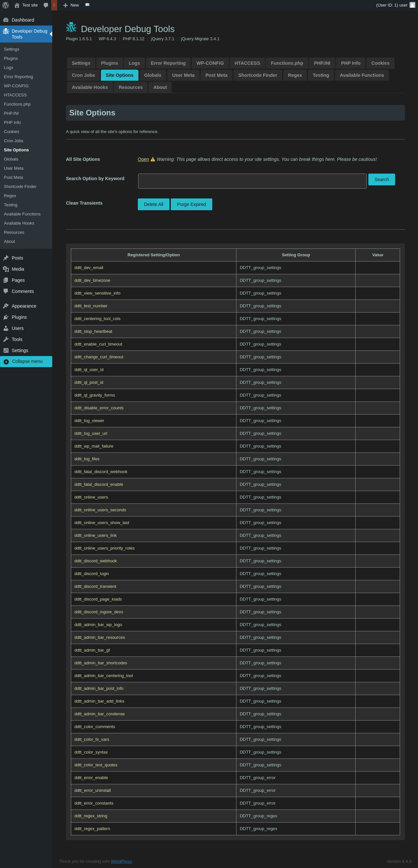This screenshot has height=868, width=418.
Task: Select the Available Hooks tab
Action: pyautogui.click(x=89, y=87)
